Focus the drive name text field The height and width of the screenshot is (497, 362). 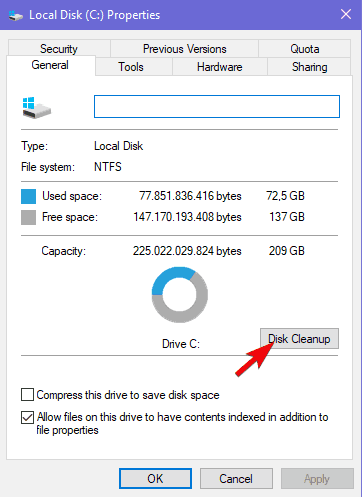[217, 106]
